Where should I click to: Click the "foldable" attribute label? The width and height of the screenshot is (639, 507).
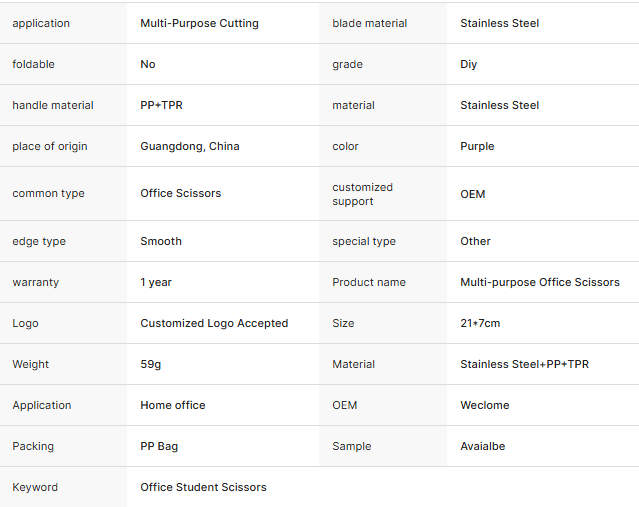click(34, 64)
